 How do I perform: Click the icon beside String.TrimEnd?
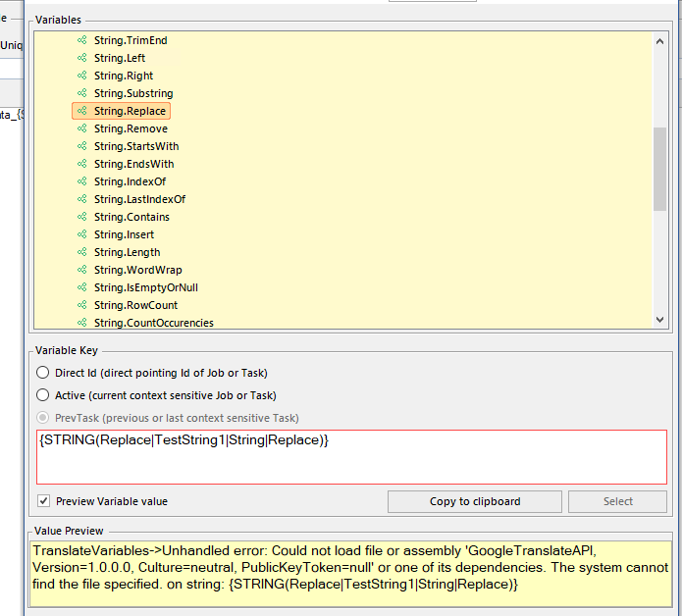(82, 40)
